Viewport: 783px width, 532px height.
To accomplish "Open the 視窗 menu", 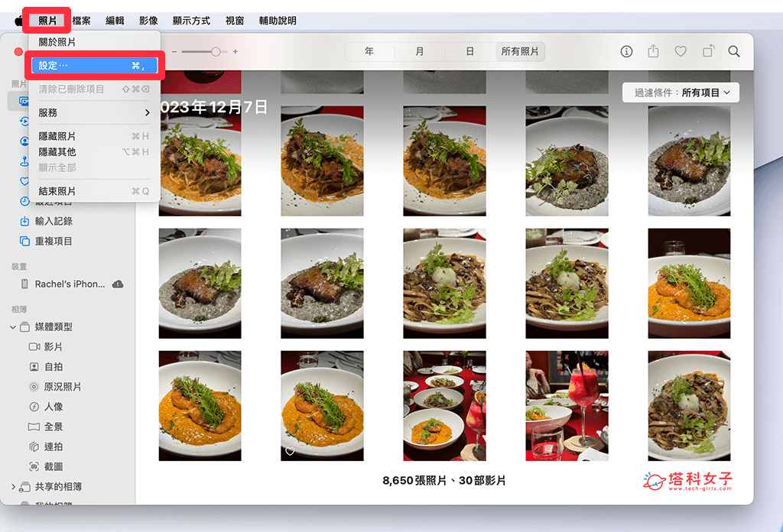I will click(x=235, y=21).
